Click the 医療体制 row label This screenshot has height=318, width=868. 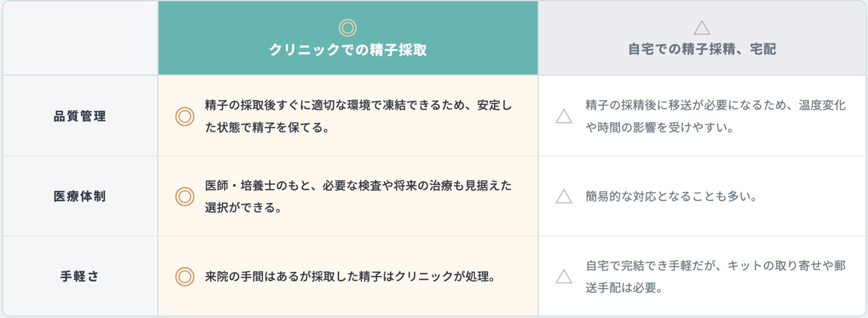(80, 196)
